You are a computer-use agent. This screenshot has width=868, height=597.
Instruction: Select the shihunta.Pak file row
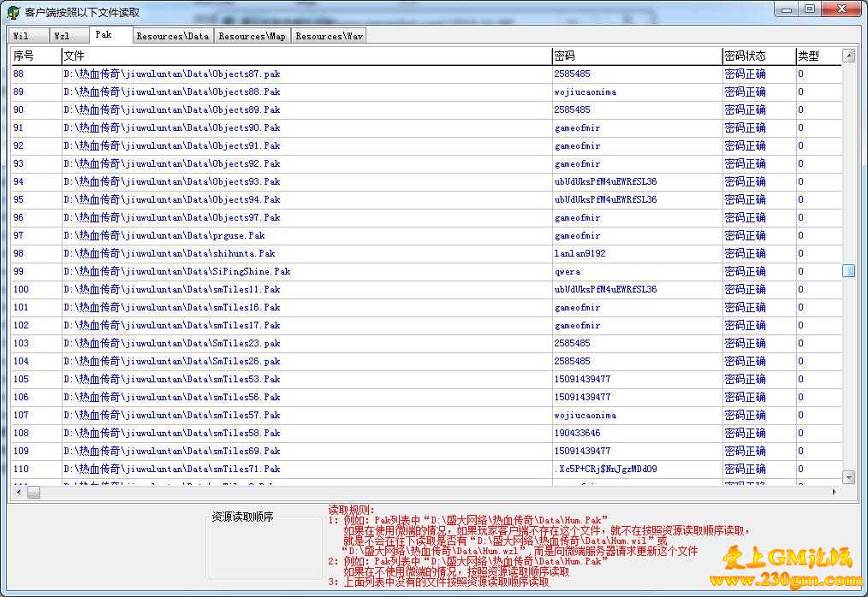(x=426, y=253)
